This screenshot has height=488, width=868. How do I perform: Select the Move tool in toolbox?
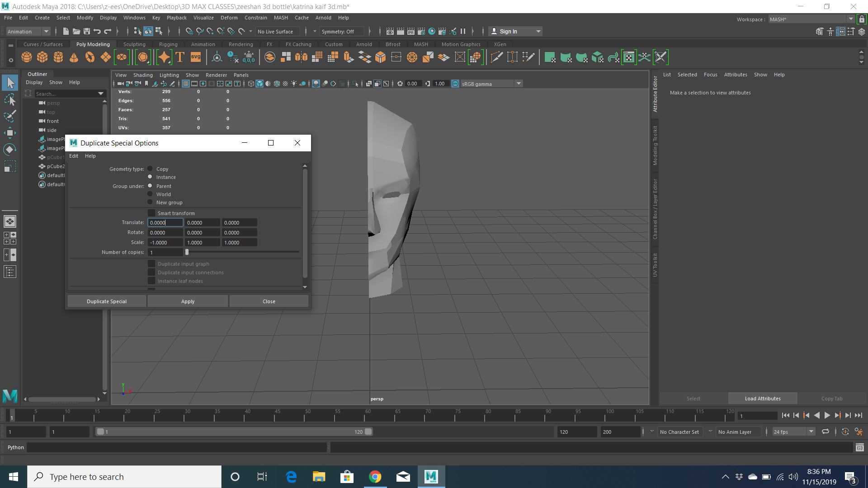pyautogui.click(x=10, y=133)
